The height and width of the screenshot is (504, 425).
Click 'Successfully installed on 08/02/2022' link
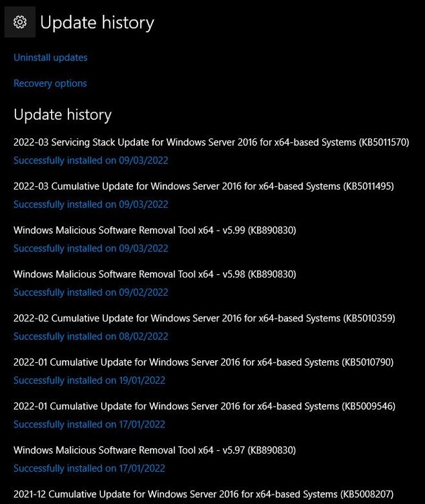pos(91,337)
